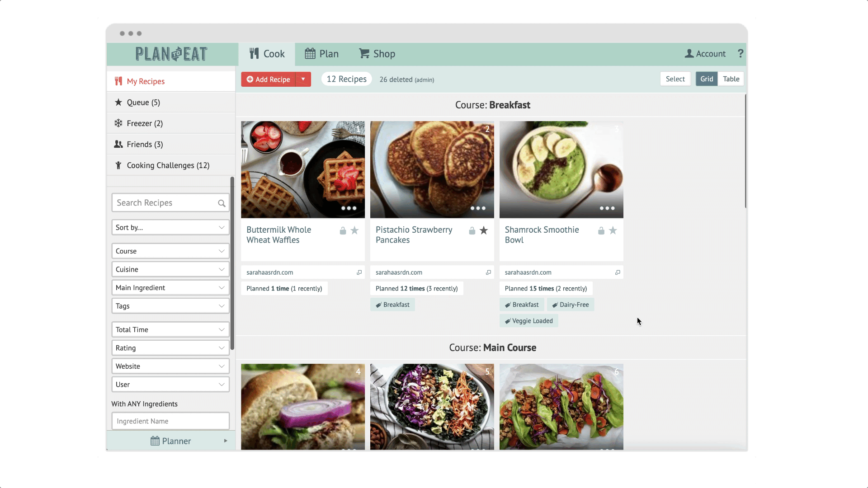The height and width of the screenshot is (488, 868).
Task: Click the Dairy-Free tag
Action: [571, 305]
